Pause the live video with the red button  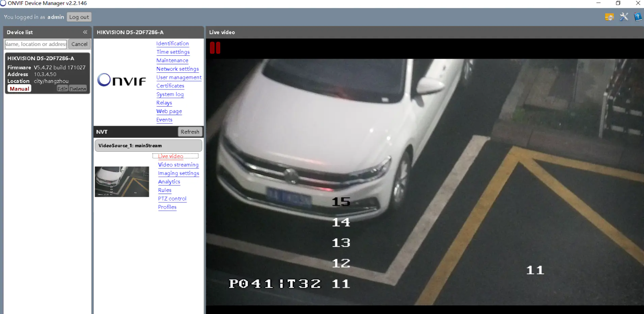(215, 48)
